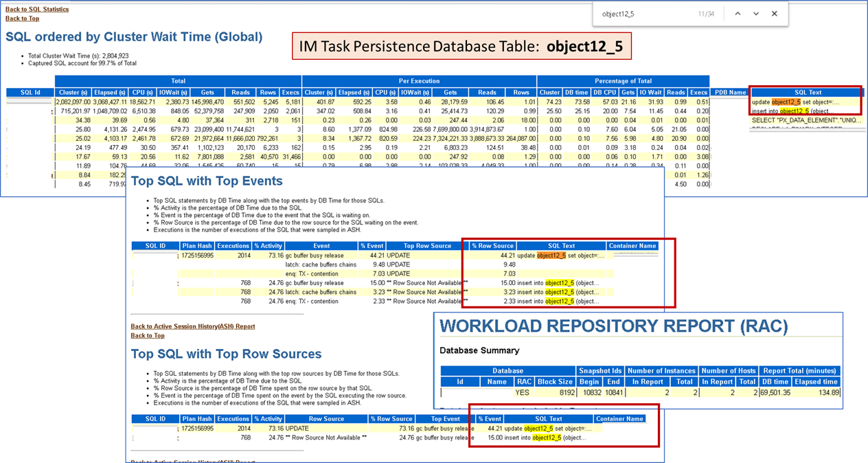Viewport: 868px width, 463px height.
Task: Select per-execution elapsed value 508.84
Action: coord(361,111)
